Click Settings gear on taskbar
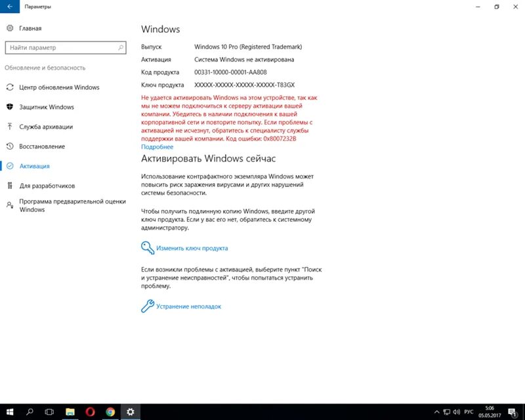The image size is (525, 420). [131, 412]
